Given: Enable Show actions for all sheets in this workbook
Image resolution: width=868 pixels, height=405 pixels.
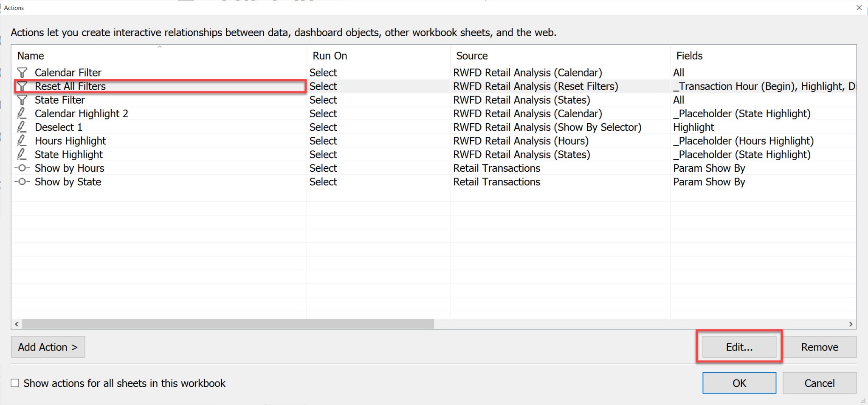Looking at the screenshot, I should tap(15, 383).
